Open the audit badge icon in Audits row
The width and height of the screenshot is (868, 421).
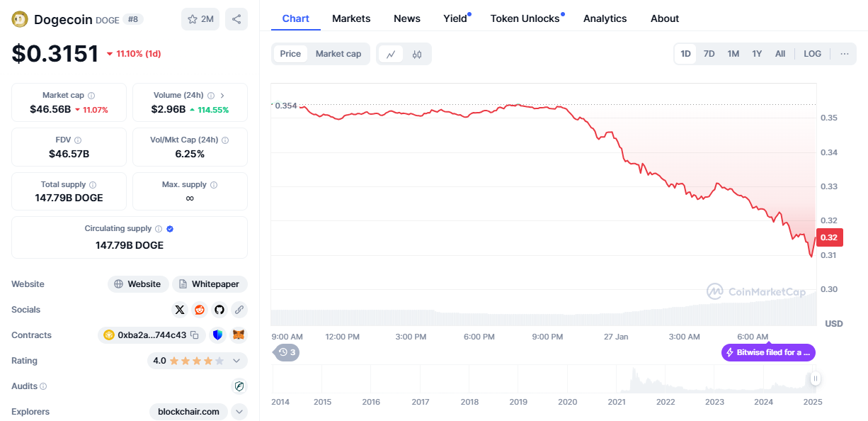click(239, 386)
